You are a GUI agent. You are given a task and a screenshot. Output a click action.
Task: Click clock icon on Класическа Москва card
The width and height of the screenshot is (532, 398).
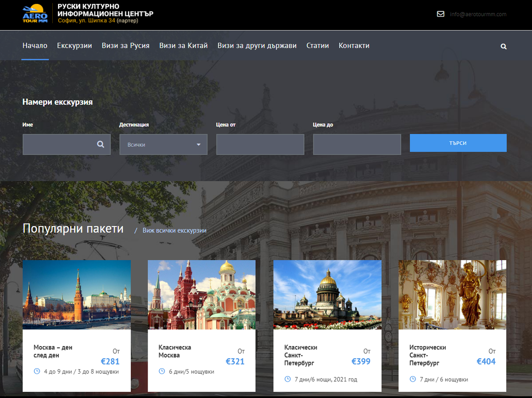pyautogui.click(x=162, y=371)
